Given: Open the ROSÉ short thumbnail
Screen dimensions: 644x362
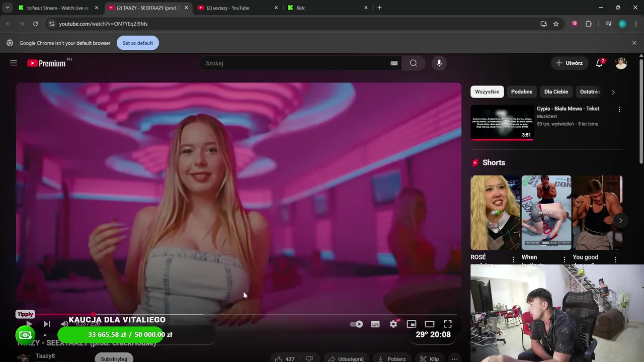Looking at the screenshot, I should click(495, 213).
